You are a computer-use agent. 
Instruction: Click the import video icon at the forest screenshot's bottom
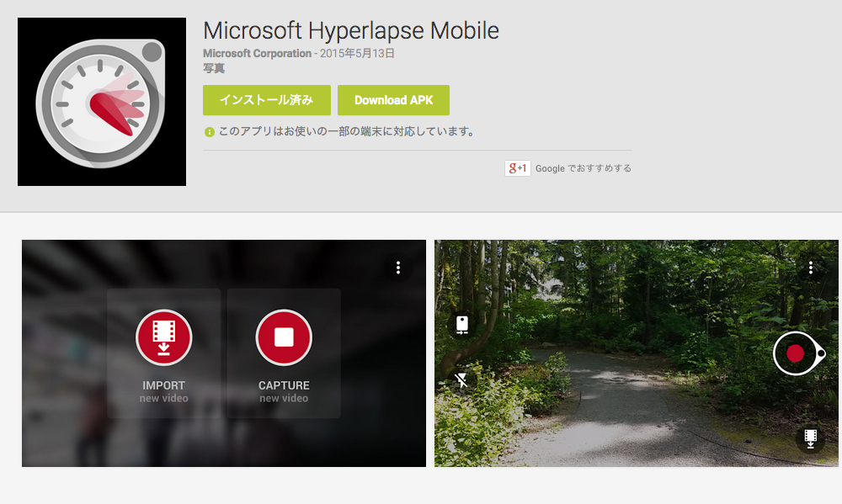tap(810, 438)
